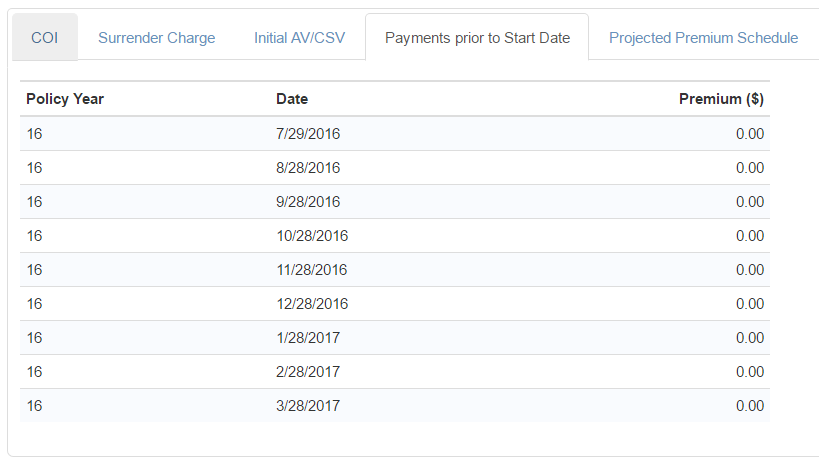Click Payments prior to Start Date tab

coord(477,38)
